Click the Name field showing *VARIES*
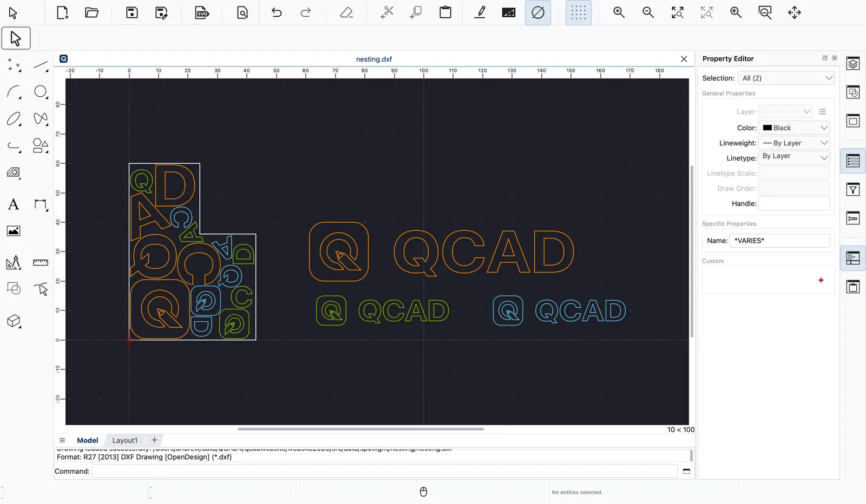Image resolution: width=866 pixels, height=504 pixels. point(779,241)
